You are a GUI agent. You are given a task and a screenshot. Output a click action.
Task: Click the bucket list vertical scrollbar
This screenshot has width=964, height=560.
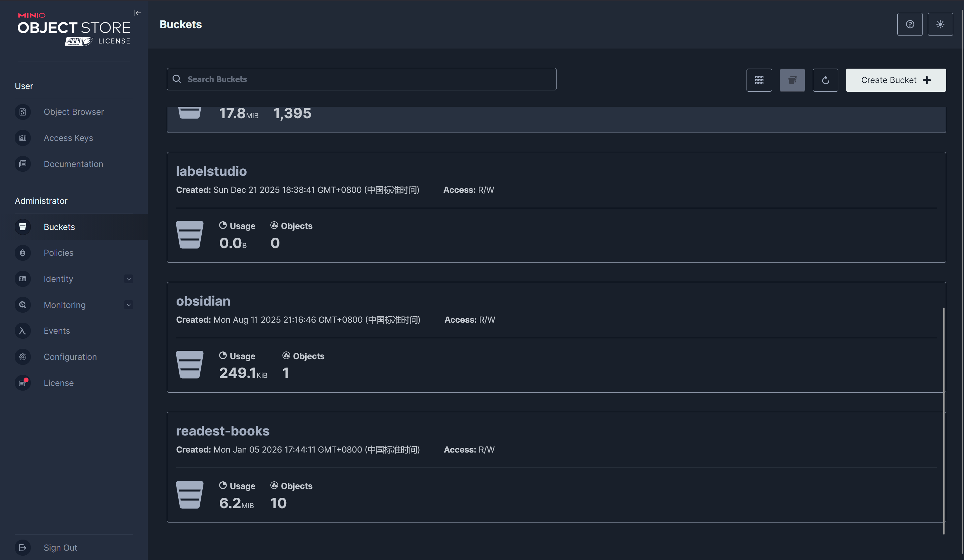pyautogui.click(x=944, y=420)
